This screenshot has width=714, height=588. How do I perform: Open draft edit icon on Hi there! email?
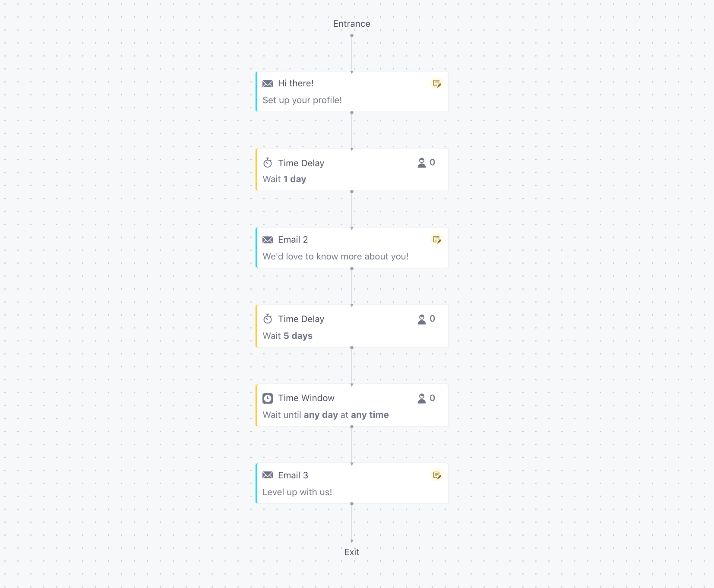click(x=437, y=83)
